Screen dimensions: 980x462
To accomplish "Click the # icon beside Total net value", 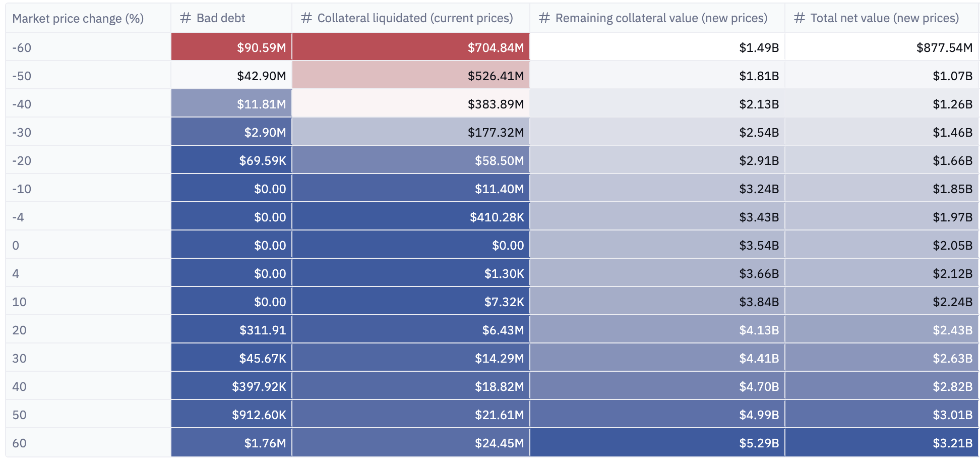I will [800, 18].
